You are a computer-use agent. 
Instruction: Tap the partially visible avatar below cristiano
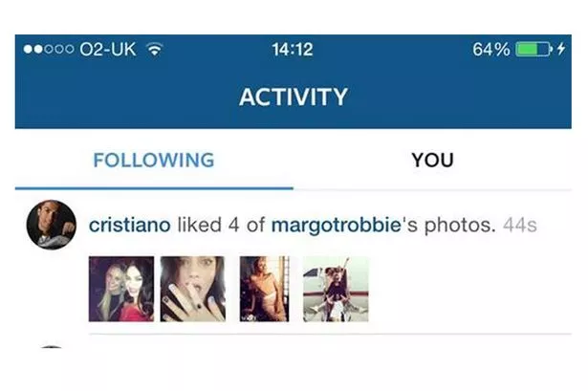pos(52,347)
